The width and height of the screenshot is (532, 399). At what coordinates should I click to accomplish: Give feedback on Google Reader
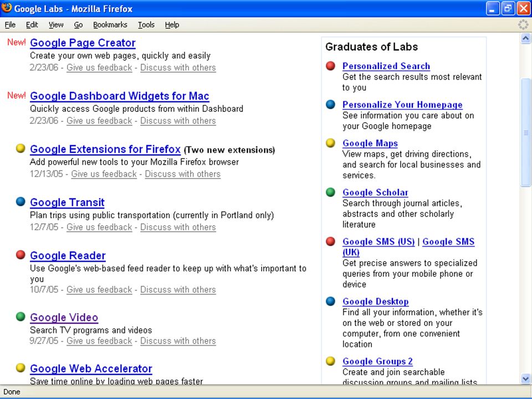(99, 290)
